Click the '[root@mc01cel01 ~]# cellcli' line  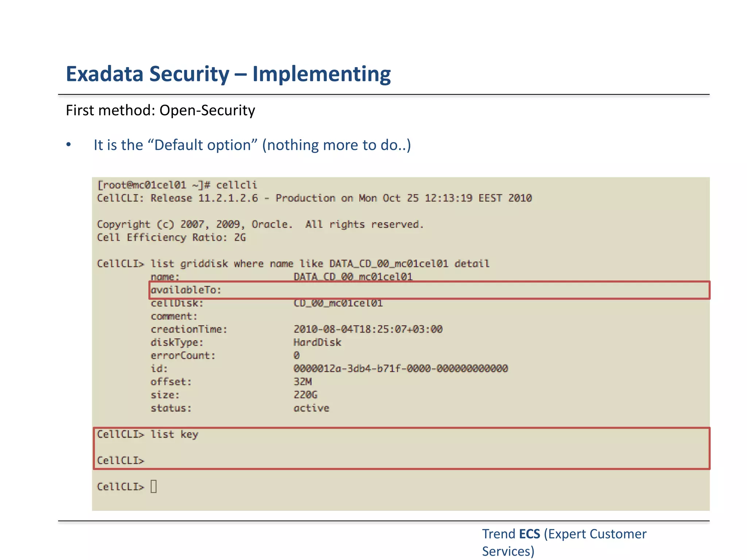[x=177, y=185]
